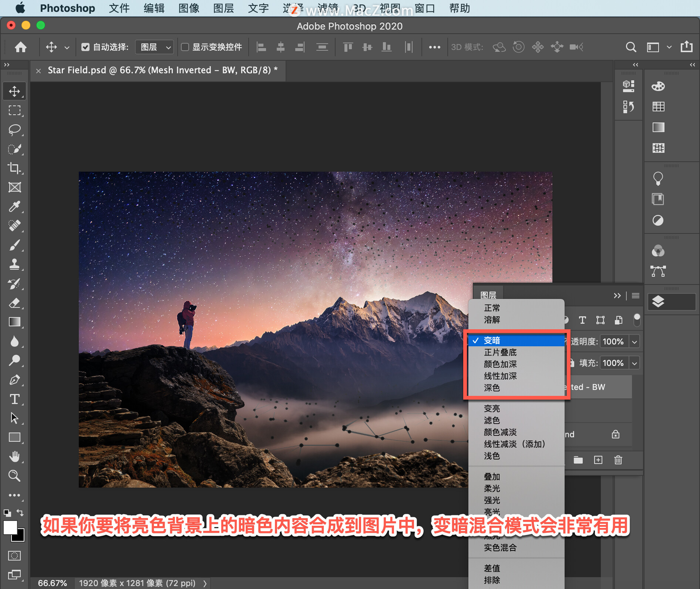
Task: Select the Eraser tool
Action: 14,303
